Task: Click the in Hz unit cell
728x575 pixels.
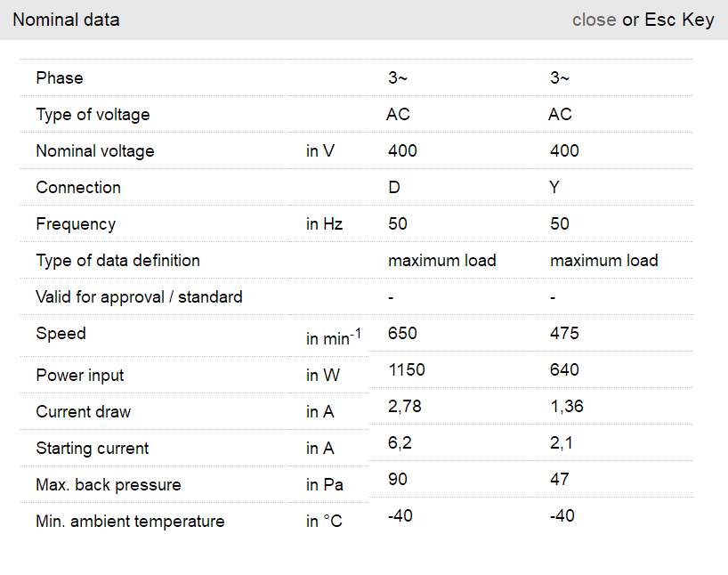Action: 324,224
